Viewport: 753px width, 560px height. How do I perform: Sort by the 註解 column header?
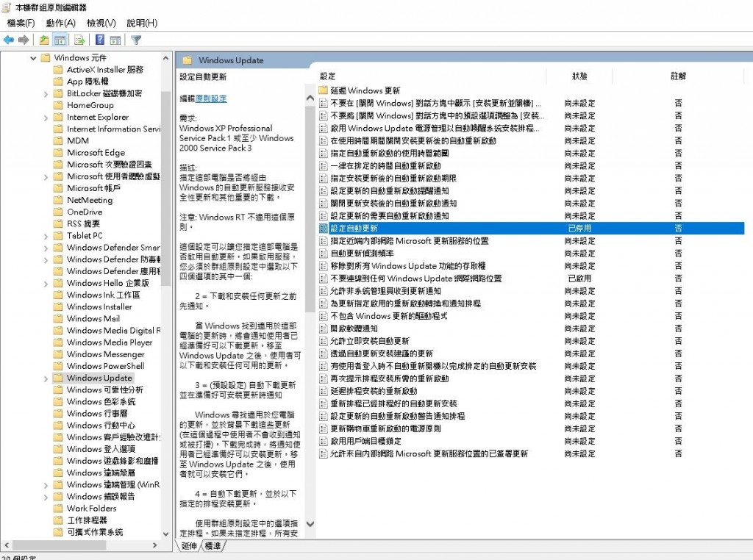point(678,76)
